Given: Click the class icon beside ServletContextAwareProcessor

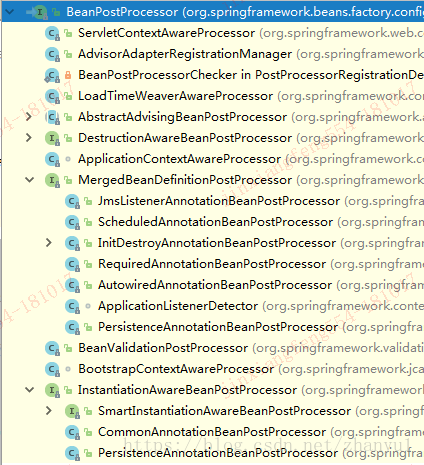Looking at the screenshot, I should pyautogui.click(x=52, y=33).
